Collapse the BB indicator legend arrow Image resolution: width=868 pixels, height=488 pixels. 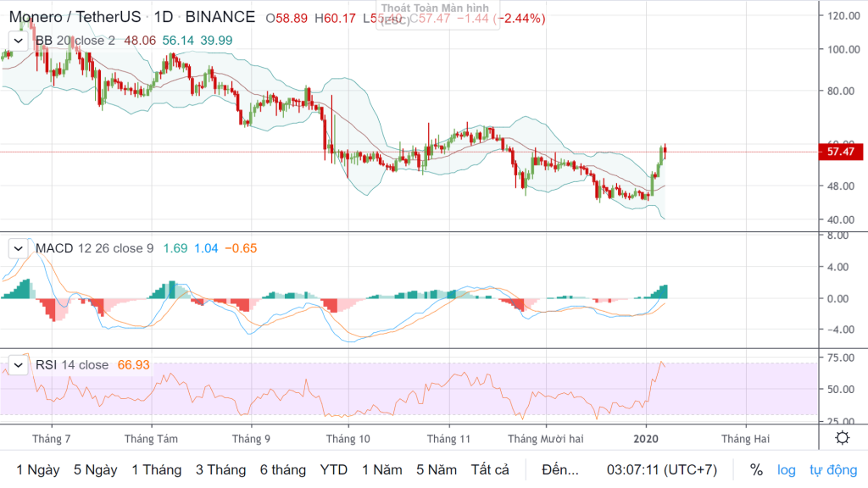pos(17,40)
